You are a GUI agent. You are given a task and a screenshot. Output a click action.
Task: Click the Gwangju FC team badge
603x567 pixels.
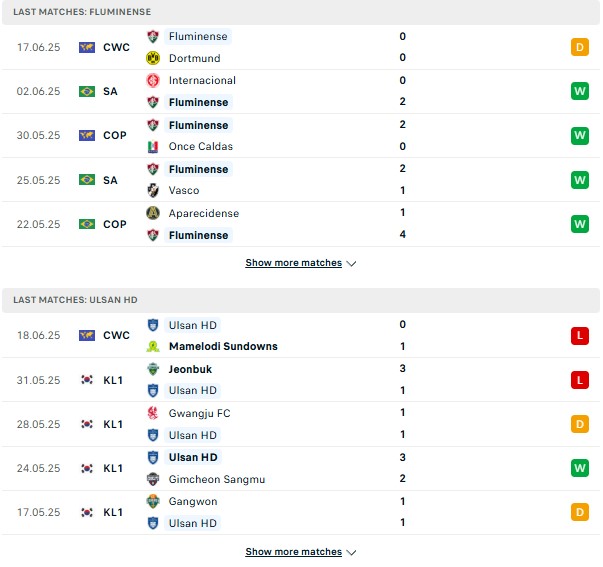coord(153,413)
